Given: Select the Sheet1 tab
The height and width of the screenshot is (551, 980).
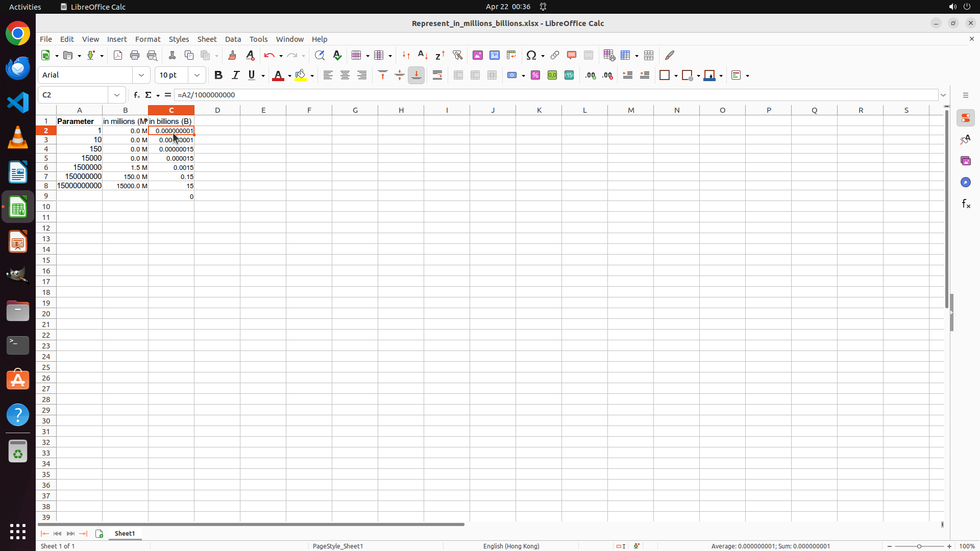Looking at the screenshot, I should [125, 533].
